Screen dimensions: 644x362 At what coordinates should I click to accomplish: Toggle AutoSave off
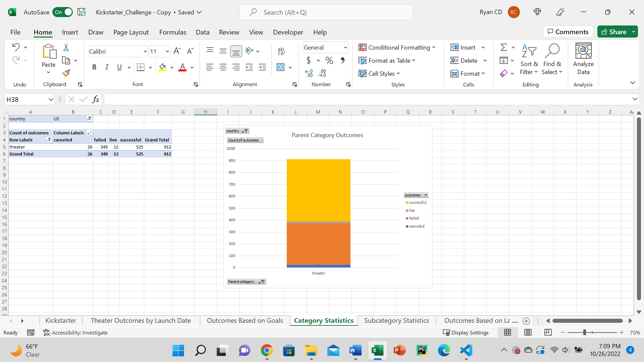coord(62,12)
